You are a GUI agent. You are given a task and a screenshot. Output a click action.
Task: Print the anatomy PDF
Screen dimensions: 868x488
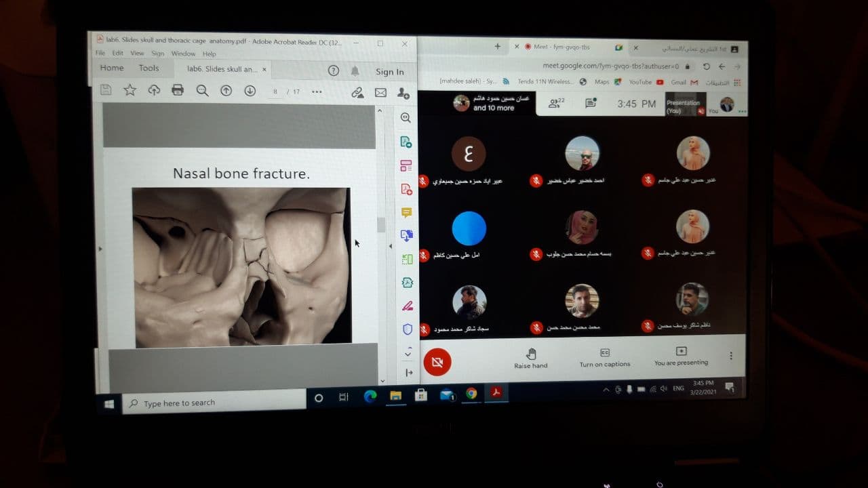pyautogui.click(x=178, y=90)
